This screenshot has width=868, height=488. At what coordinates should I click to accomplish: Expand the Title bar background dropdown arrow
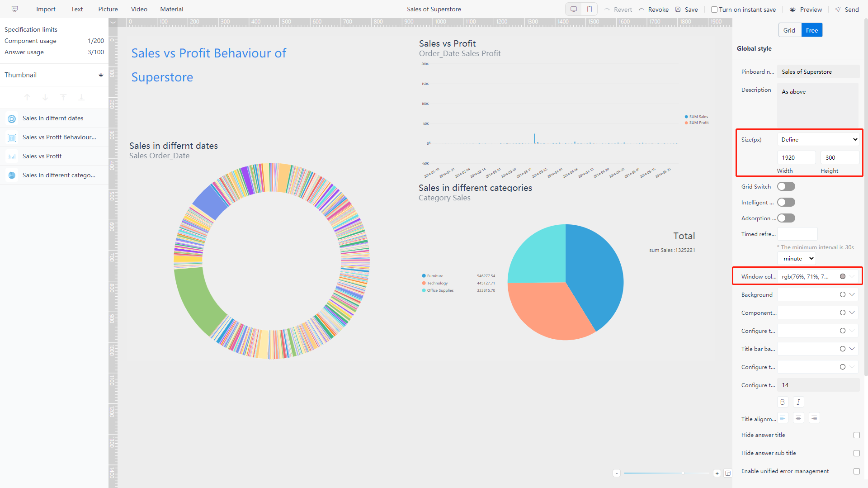[853, 349]
